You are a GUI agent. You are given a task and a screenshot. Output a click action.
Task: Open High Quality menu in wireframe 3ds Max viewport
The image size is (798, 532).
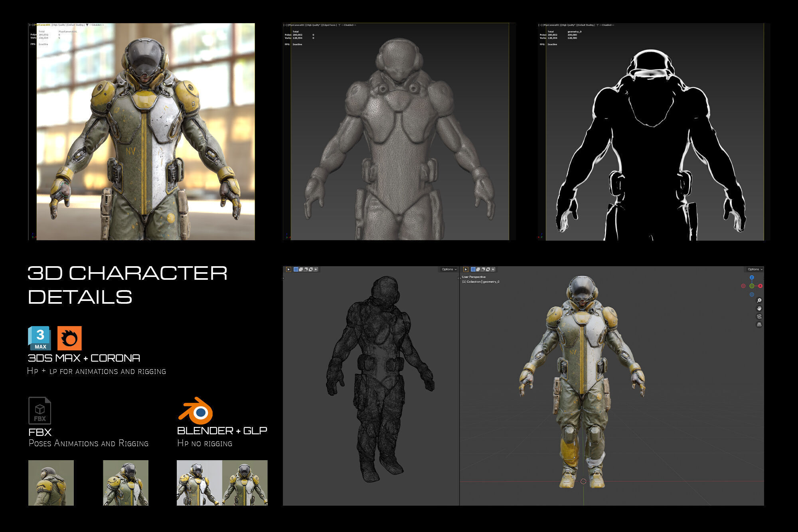click(x=313, y=25)
